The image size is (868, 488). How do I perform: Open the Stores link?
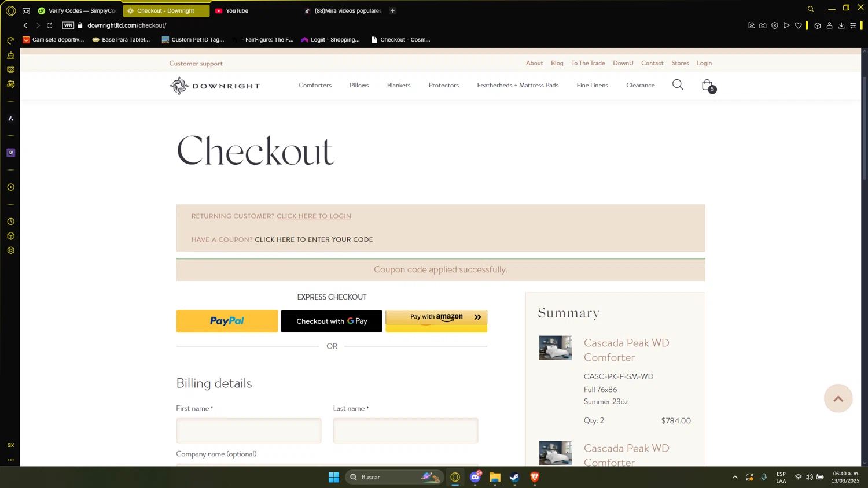(x=680, y=63)
